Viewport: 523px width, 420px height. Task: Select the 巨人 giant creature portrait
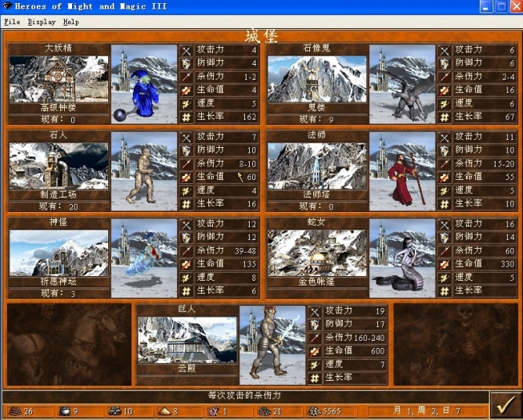272,346
